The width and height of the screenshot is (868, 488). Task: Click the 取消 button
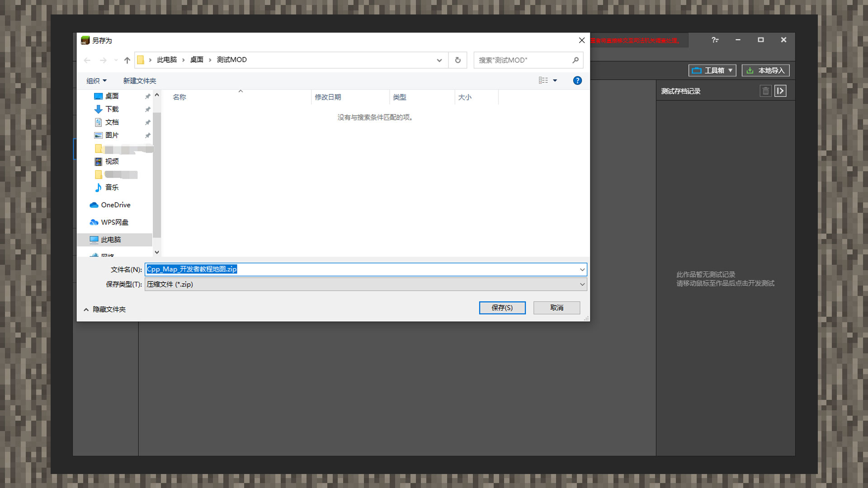click(557, 308)
